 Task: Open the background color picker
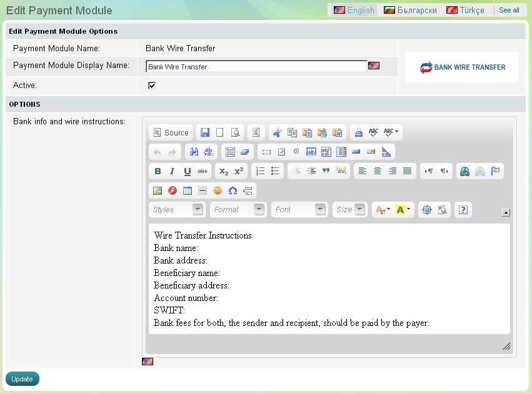point(404,210)
